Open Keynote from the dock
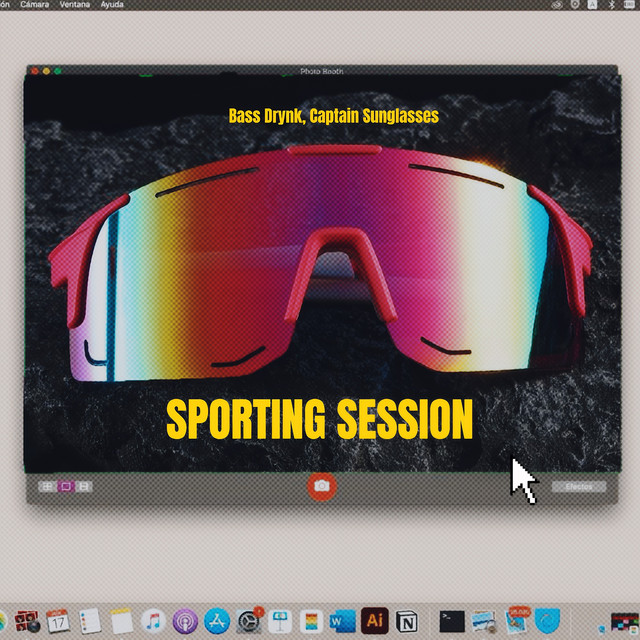The height and width of the screenshot is (640, 640). 280,620
